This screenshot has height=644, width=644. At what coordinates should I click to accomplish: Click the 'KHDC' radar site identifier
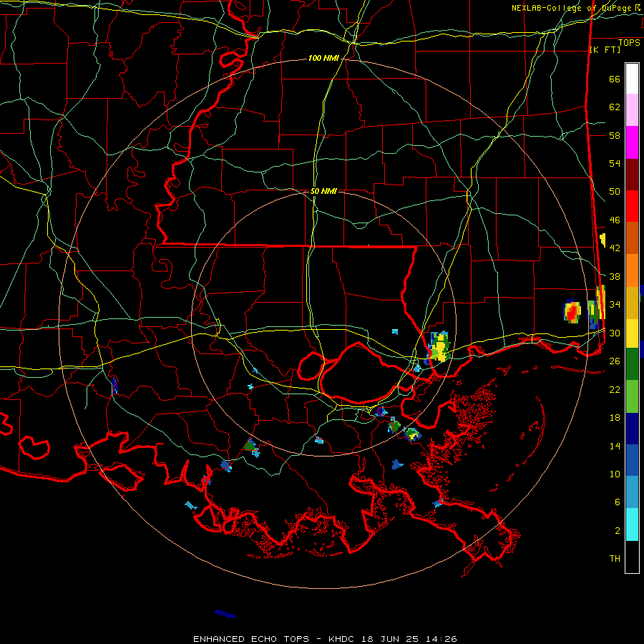click(x=343, y=639)
